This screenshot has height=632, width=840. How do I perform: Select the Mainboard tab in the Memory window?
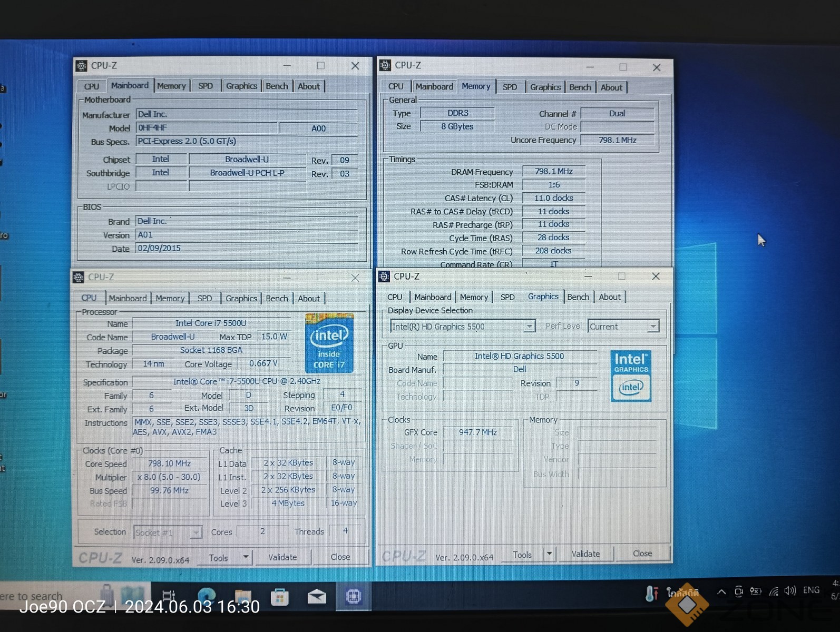pos(434,87)
